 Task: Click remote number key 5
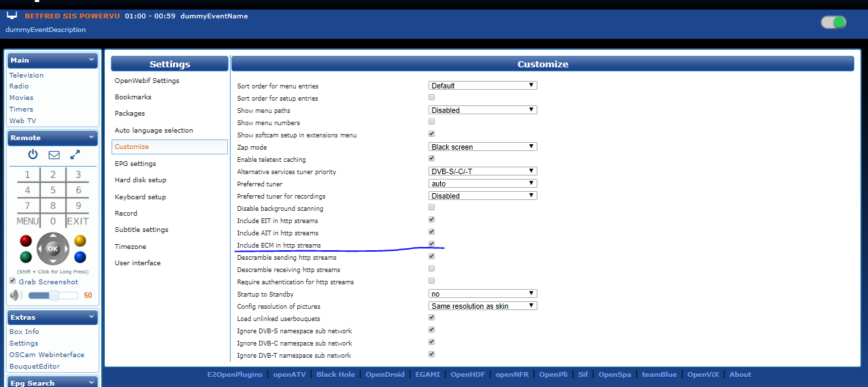click(53, 190)
